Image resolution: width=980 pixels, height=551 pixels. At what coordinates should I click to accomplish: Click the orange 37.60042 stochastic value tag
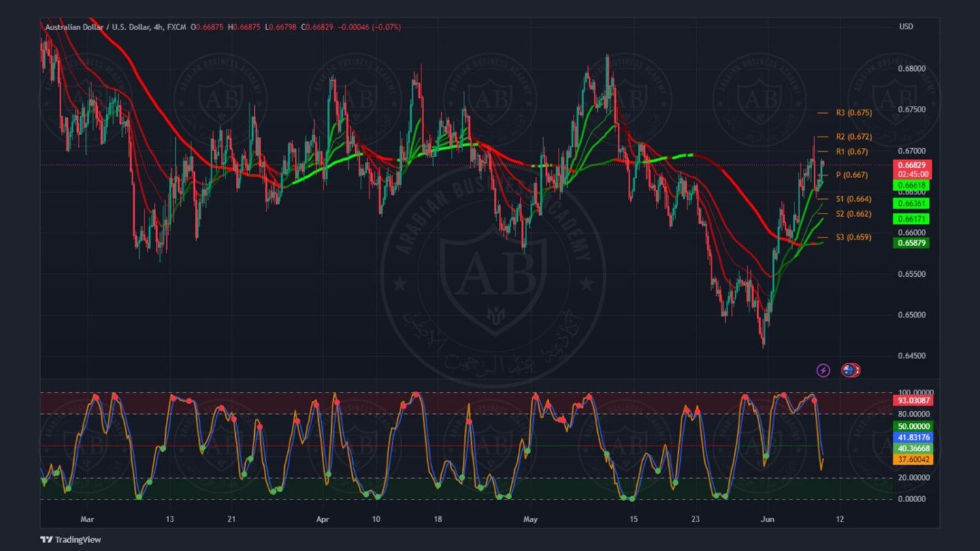[x=913, y=460]
